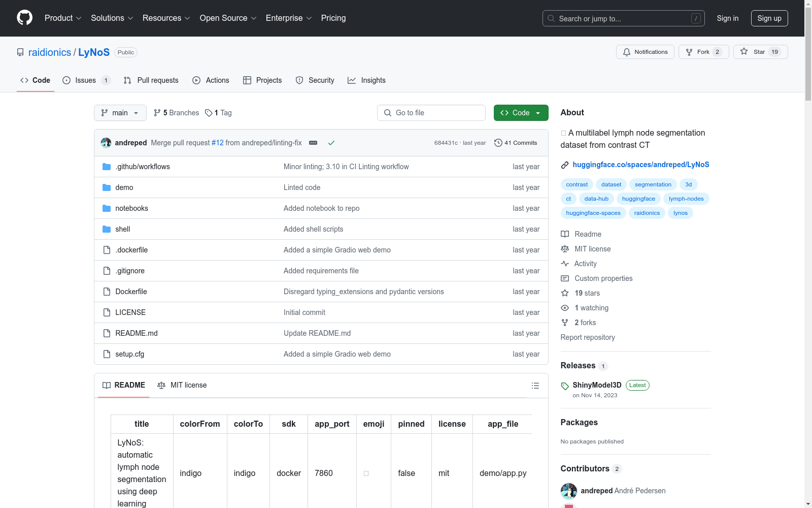Click the Search or jump to field
The height and width of the screenshot is (508, 812).
624,18
